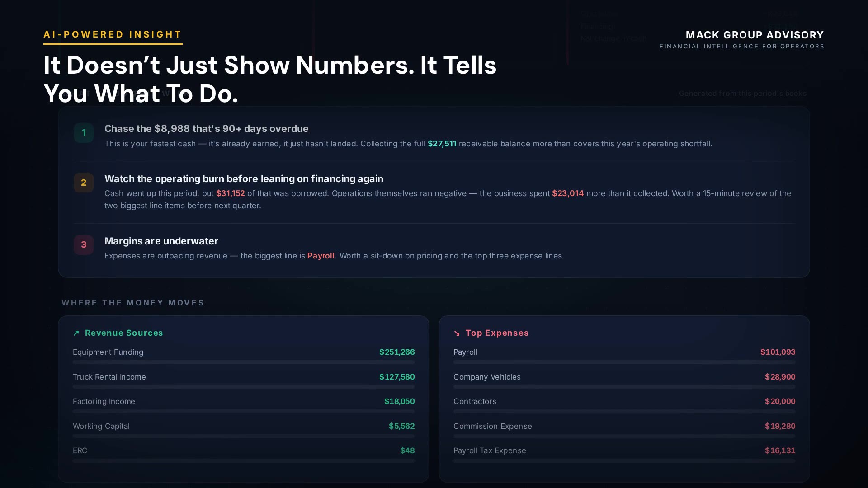Select the Factoring Income $18,050 amount
This screenshot has height=488, width=868.
tap(399, 401)
